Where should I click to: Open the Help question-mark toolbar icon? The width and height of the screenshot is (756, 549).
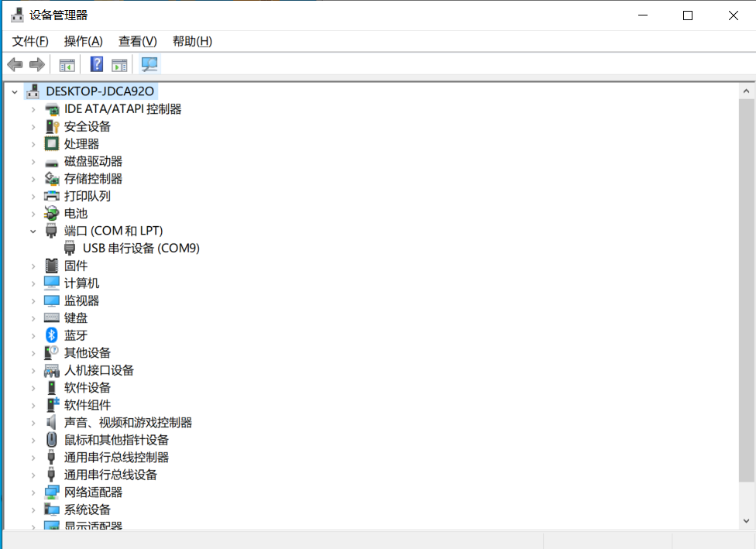tap(97, 64)
